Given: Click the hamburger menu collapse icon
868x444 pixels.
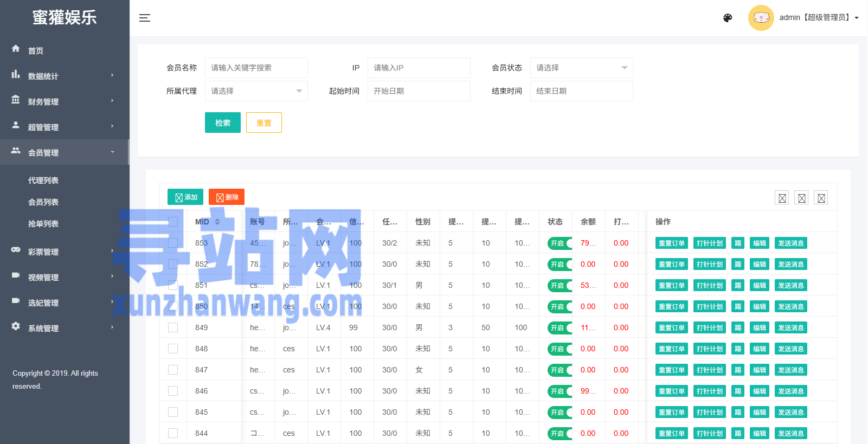Looking at the screenshot, I should [x=145, y=18].
